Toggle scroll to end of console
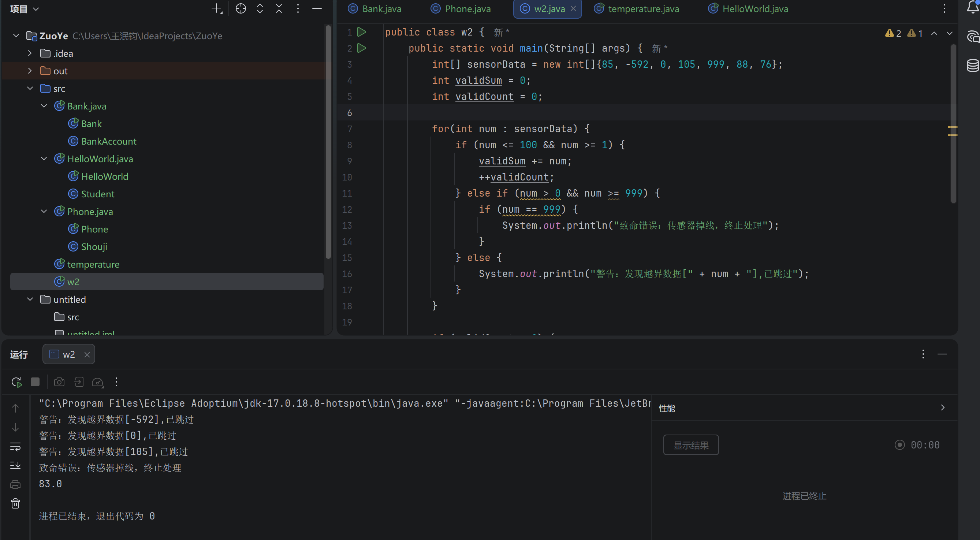The height and width of the screenshot is (540, 980). click(x=15, y=465)
